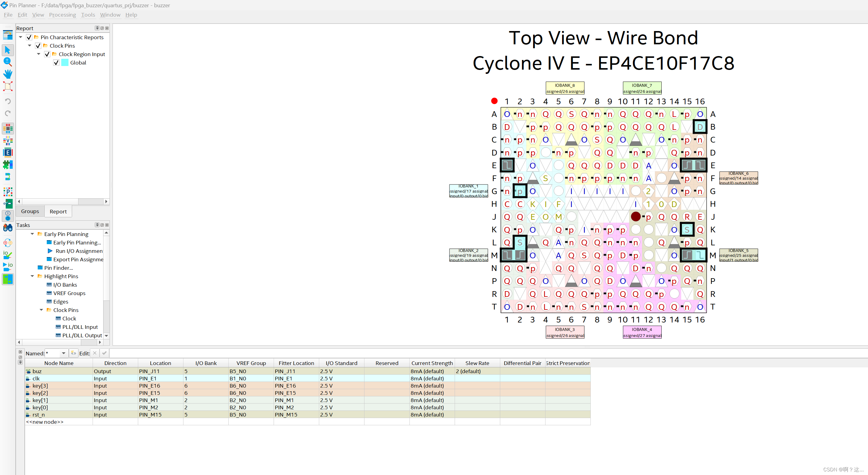
Task: Click the <<new node>> cell
Action: pyautogui.click(x=59, y=422)
